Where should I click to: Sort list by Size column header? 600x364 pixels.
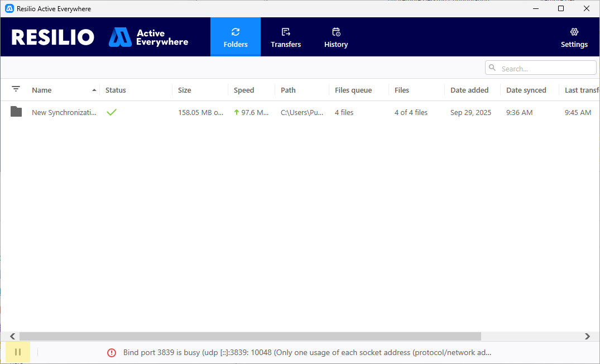click(184, 90)
